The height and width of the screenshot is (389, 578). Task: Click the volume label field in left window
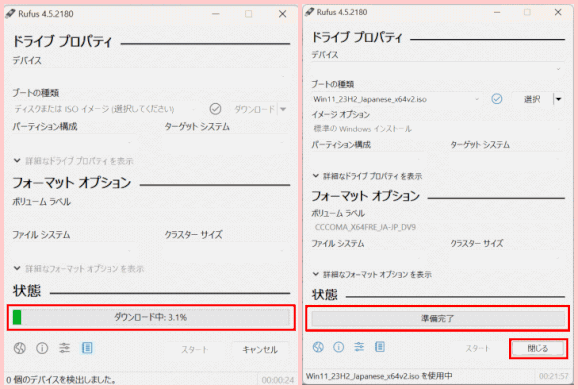151,217
